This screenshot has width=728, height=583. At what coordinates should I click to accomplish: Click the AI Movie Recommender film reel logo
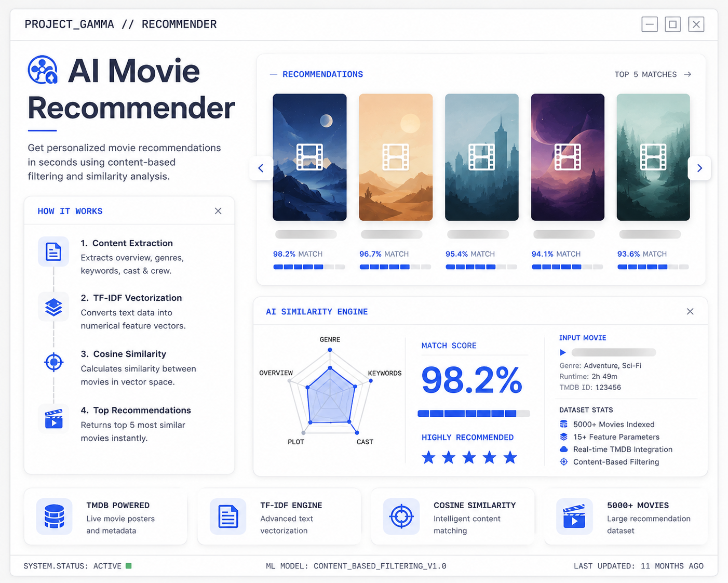pos(43,70)
